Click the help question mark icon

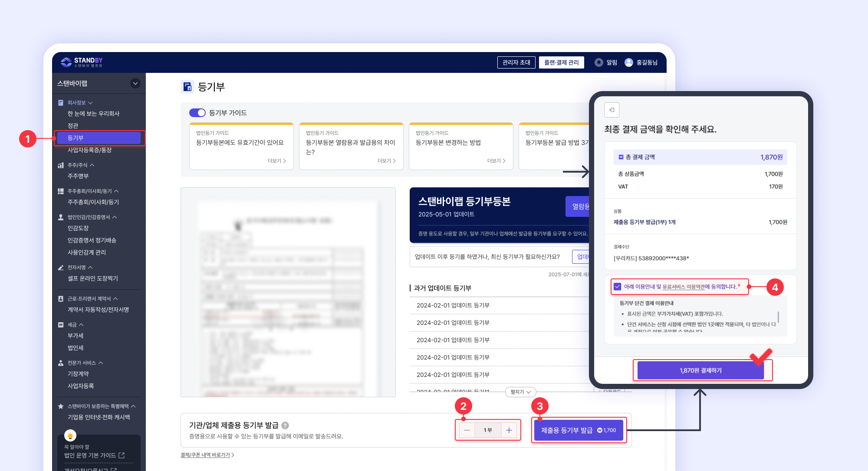(x=285, y=425)
